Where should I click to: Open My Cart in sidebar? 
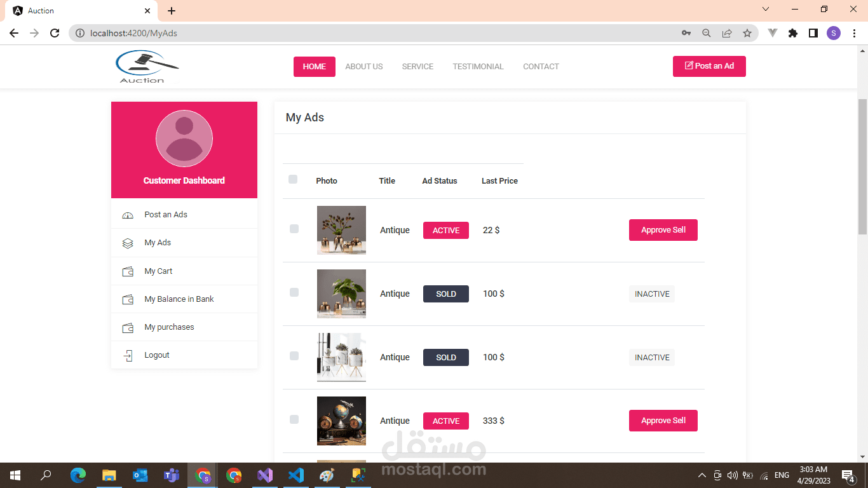tap(184, 271)
